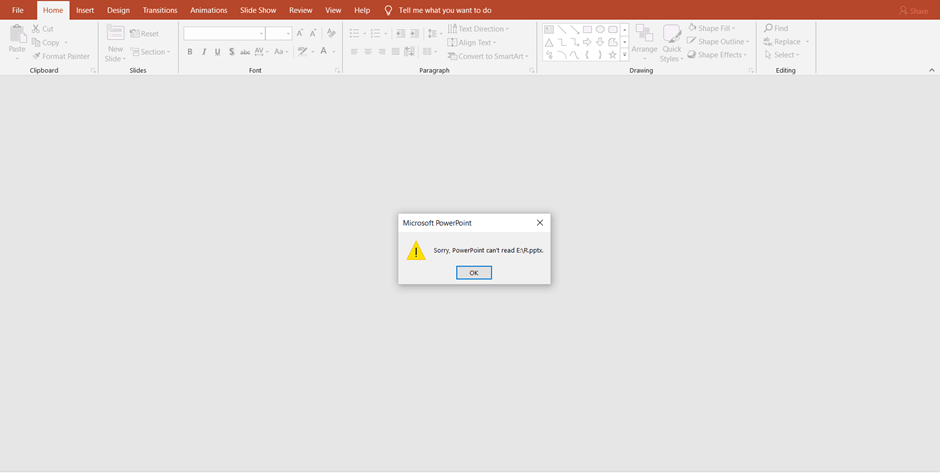
Task: Click the Reset slide button
Action: (144, 34)
